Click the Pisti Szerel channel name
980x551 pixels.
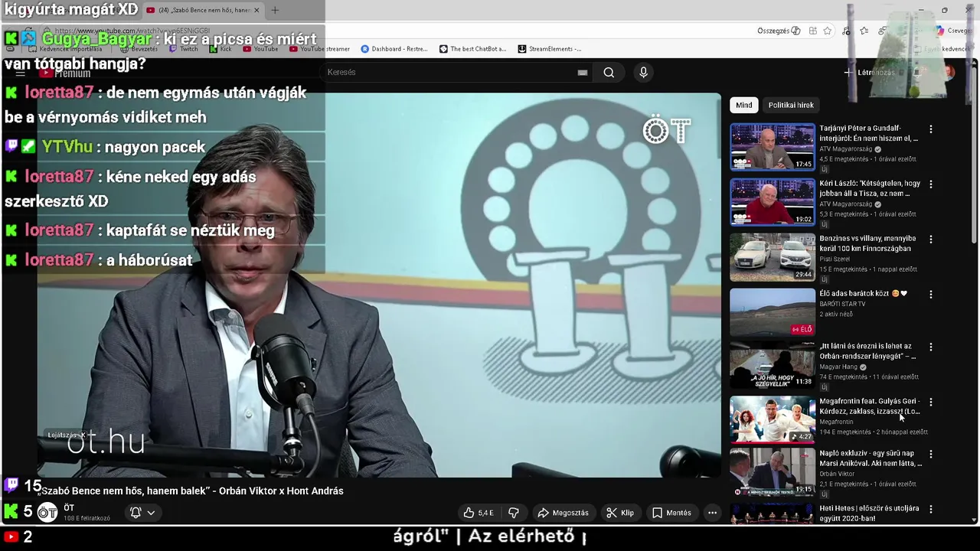(x=835, y=259)
